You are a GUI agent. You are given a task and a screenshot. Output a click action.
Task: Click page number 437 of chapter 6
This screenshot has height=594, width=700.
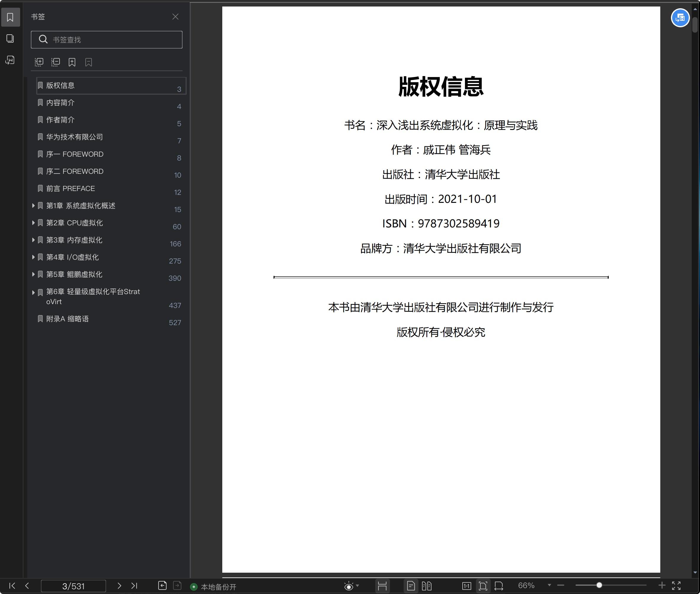[175, 305]
